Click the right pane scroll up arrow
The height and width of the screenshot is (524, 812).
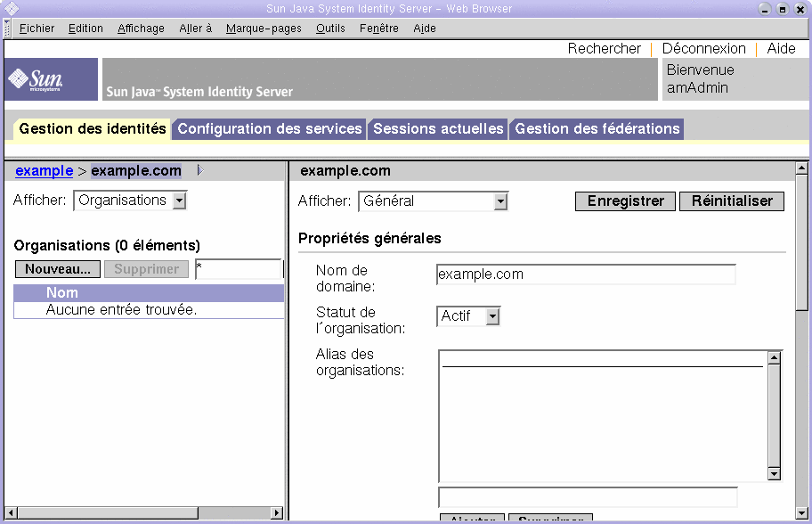click(801, 168)
